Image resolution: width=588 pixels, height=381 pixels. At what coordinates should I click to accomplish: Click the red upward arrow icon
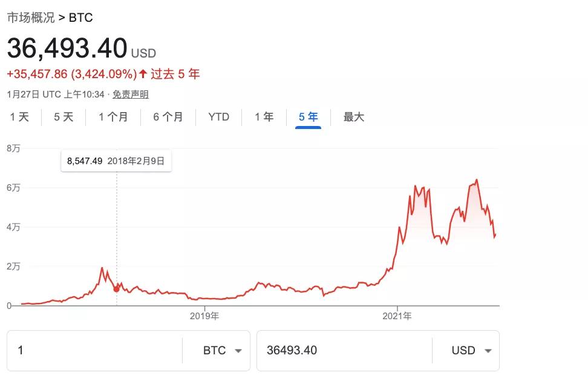tap(143, 74)
